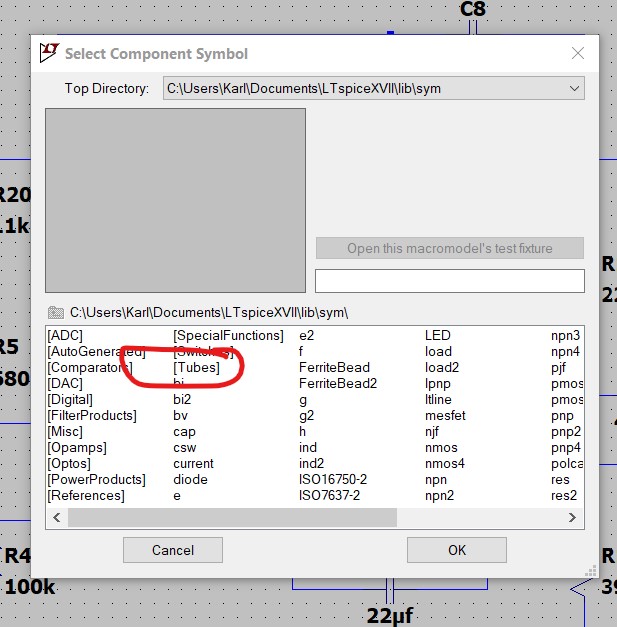Select the npn component
Screen dimensions: 617x627
click(436, 479)
